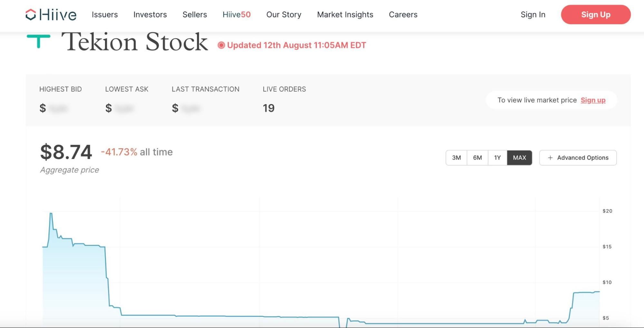Switch chart to 6M range
Viewport: 644px width, 328px height.
click(x=477, y=158)
